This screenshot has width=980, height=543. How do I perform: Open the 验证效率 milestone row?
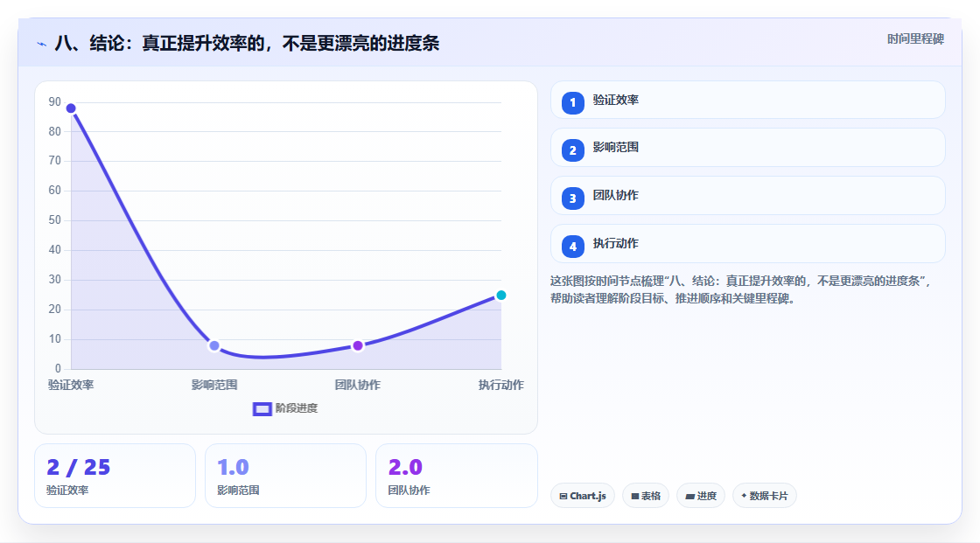coord(747,100)
